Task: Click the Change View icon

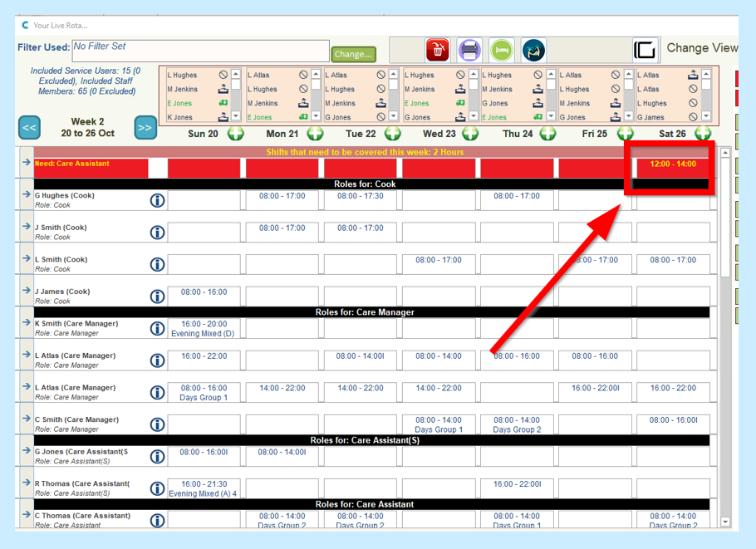Action: point(645,49)
